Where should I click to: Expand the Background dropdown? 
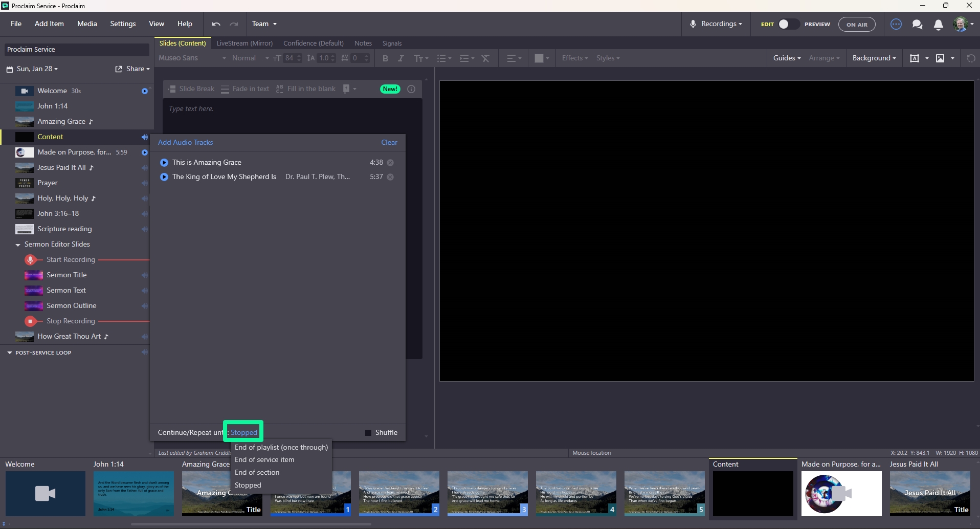[x=874, y=58]
